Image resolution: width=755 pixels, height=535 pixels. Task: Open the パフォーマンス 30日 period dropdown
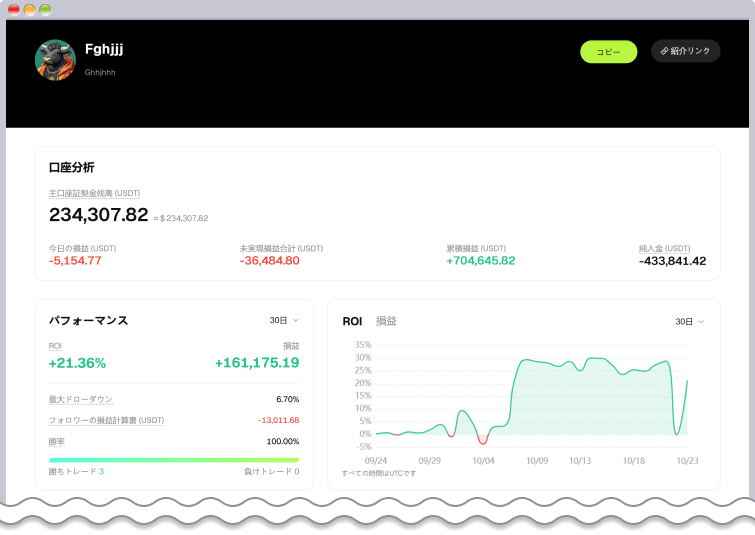[x=284, y=320]
